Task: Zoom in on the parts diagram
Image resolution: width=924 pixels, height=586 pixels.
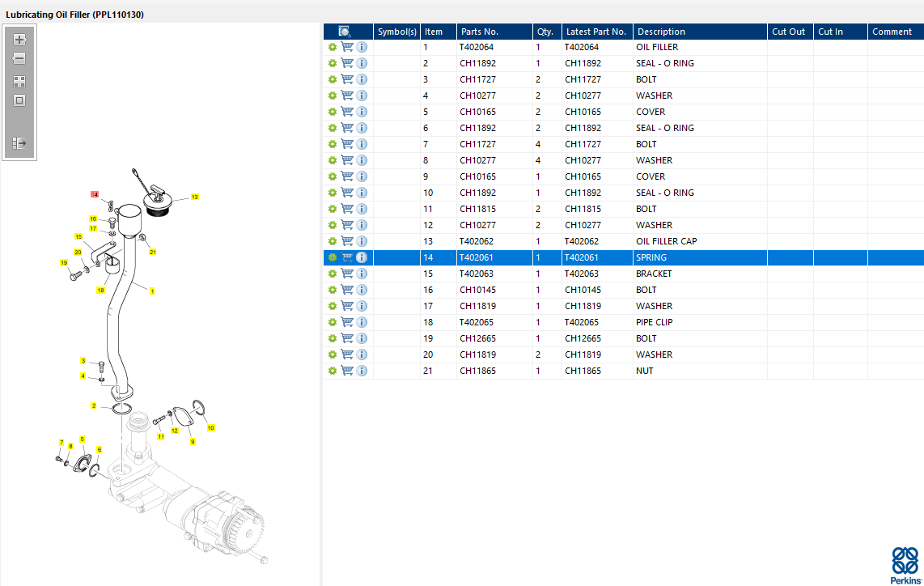Action: pos(19,40)
